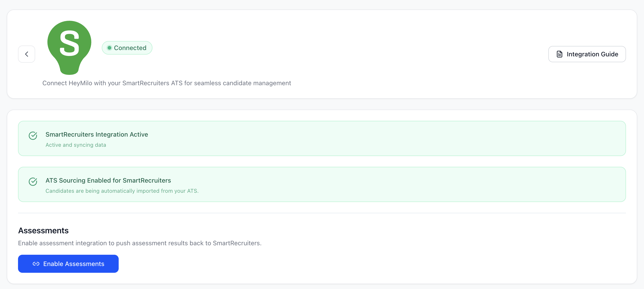This screenshot has width=644, height=289.
Task: Go back using the left chevron button
Action: click(27, 54)
